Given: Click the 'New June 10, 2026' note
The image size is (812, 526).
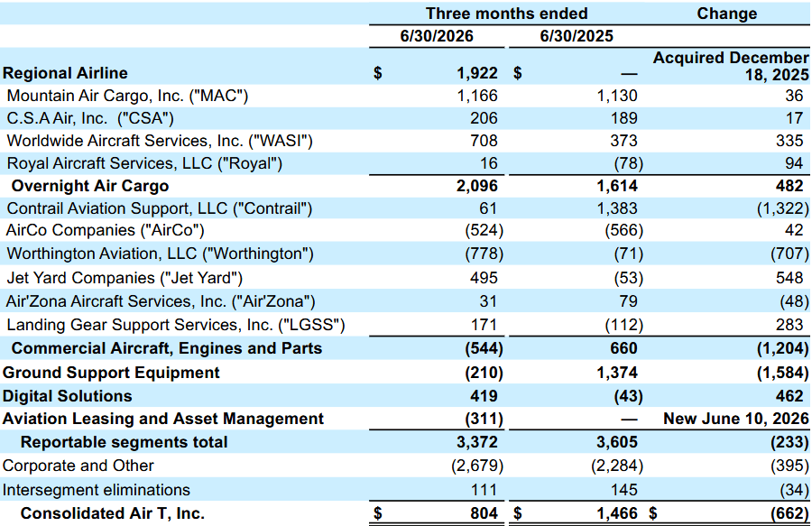Looking at the screenshot, I should (736, 419).
